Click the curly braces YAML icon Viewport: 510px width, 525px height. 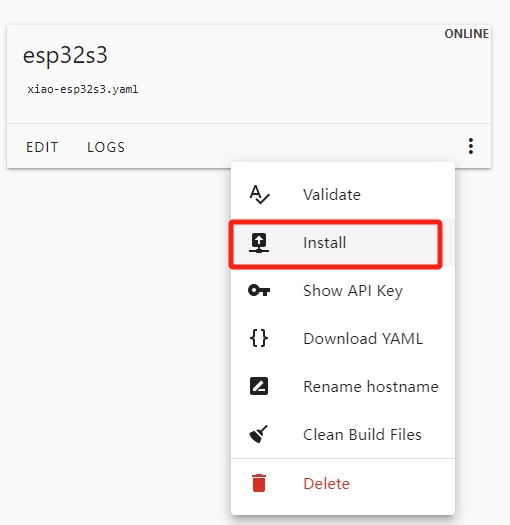pos(259,338)
